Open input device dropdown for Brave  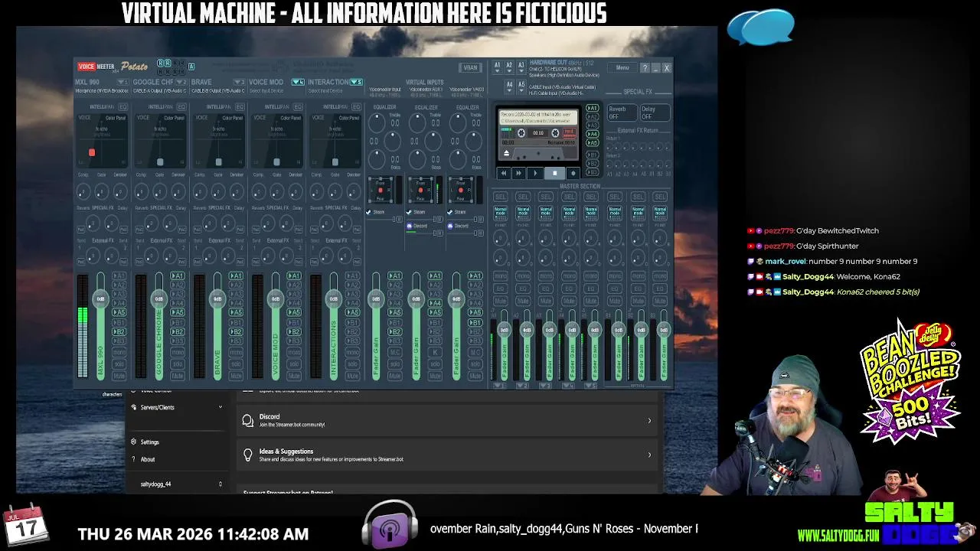(x=239, y=82)
